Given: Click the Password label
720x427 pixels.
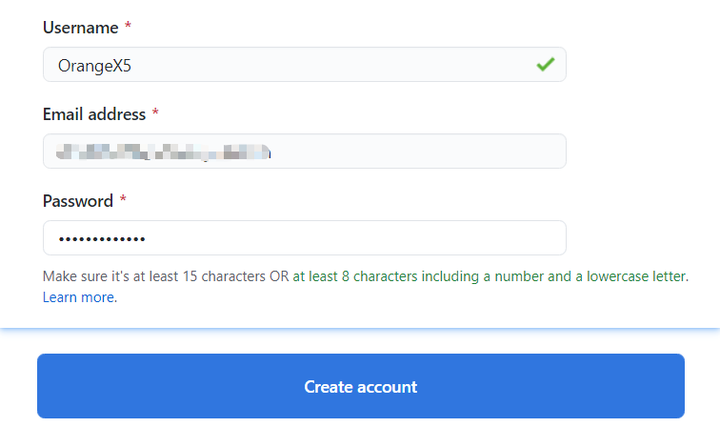Looking at the screenshot, I should tap(78, 201).
